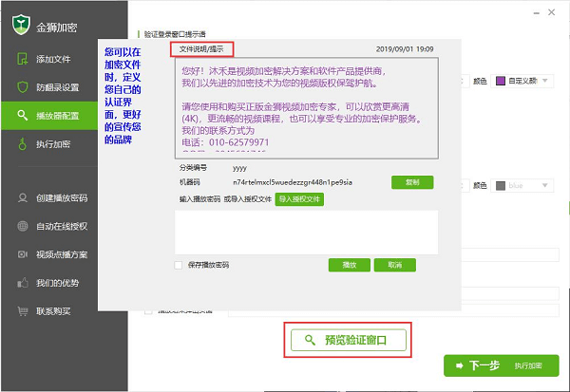Click the 防翻录设置 shield icon
This screenshot has width=570, height=392.
pyautogui.click(x=23, y=86)
